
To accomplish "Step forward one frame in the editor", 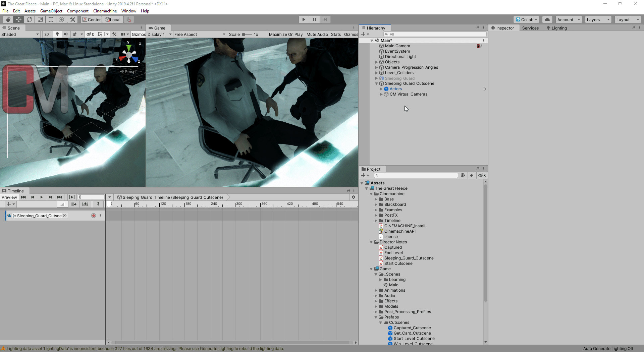I will pos(325,19).
